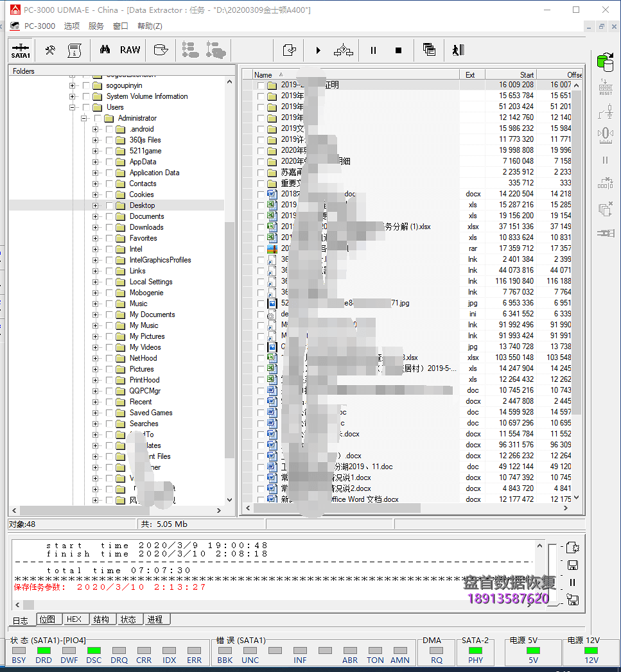This screenshot has width=621, height=672.
Task: Expand the Local Settings folder node
Action: [95, 282]
